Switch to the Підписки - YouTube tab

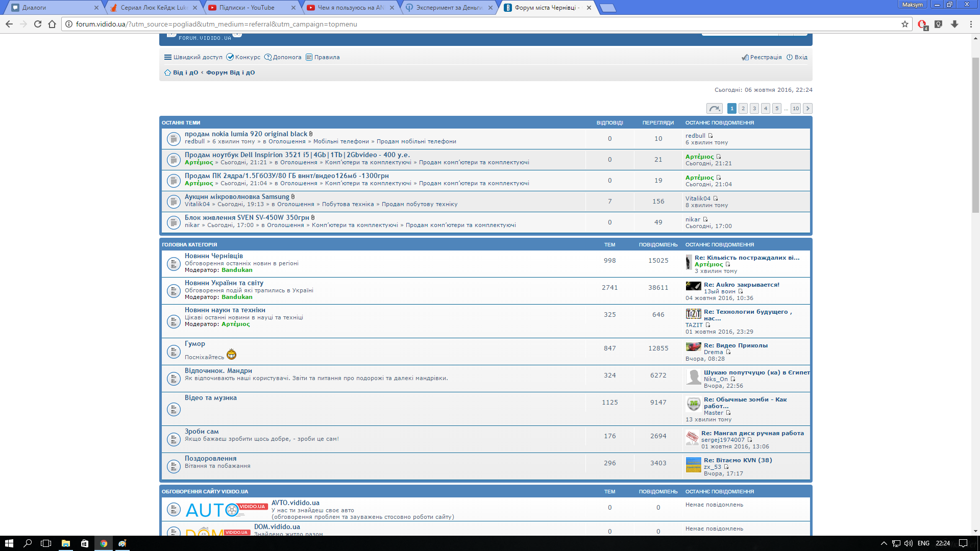click(x=247, y=8)
